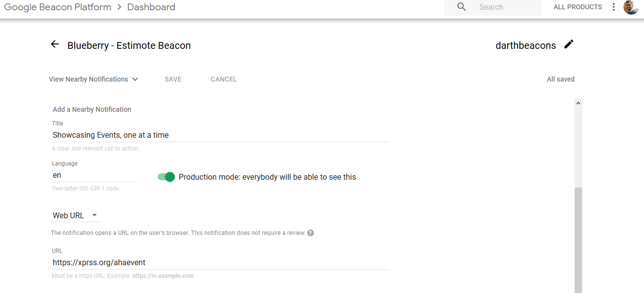The image size is (644, 293).
Task: Edit the URL field with xprss.org link
Action: 221,262
